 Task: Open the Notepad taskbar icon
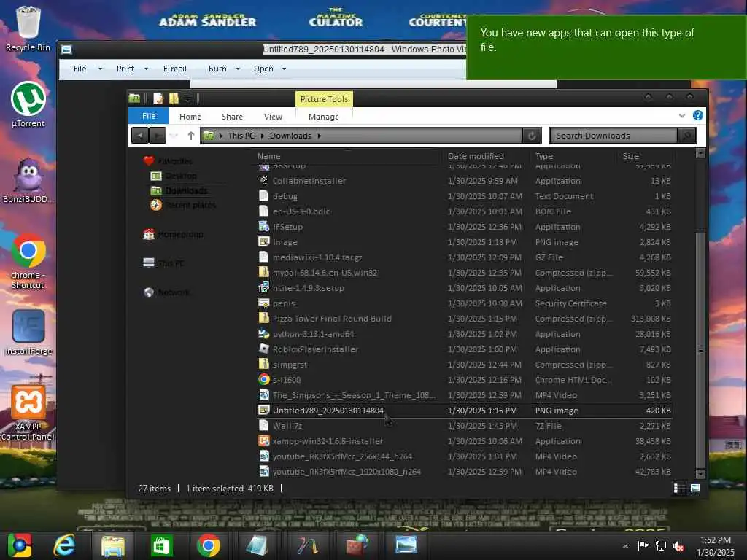[258, 545]
